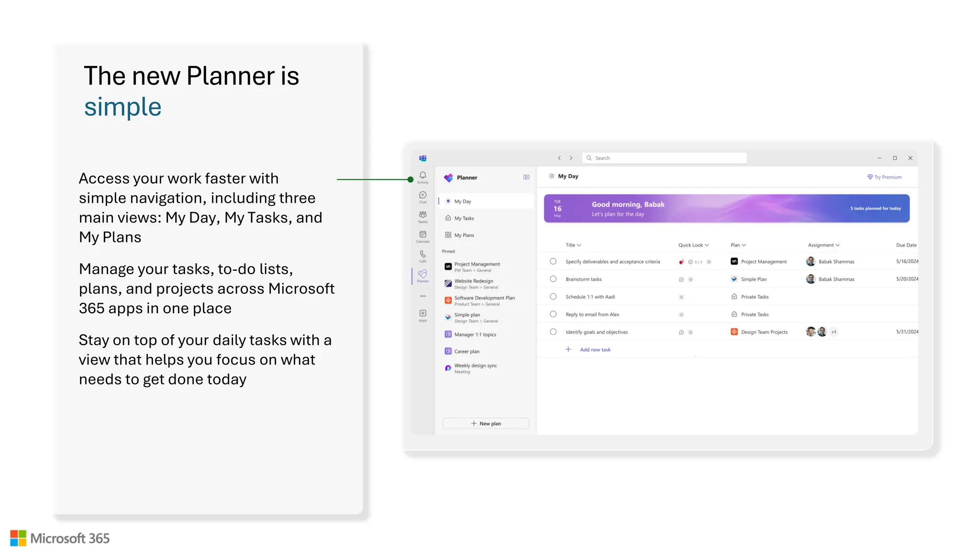The height and width of the screenshot is (551, 980).
Task: Click Private Tasks cell on Schedule 1:1 row
Action: 750,297
